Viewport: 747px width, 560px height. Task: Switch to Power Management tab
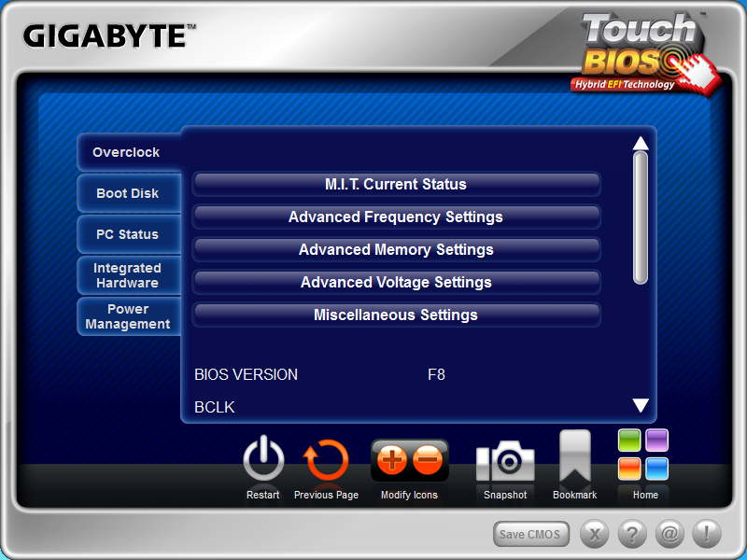point(129,316)
